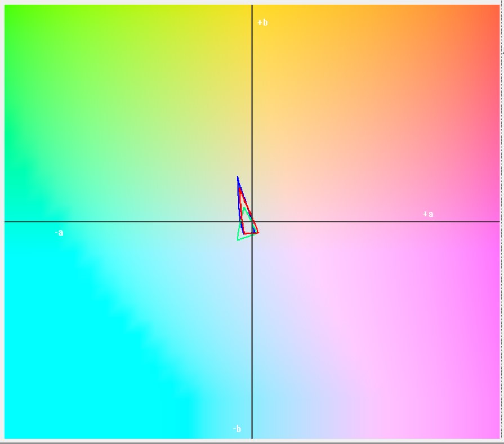The image size is (504, 444).
Task: Click the horizontal a axis left of origin
Action: click(x=141, y=221)
